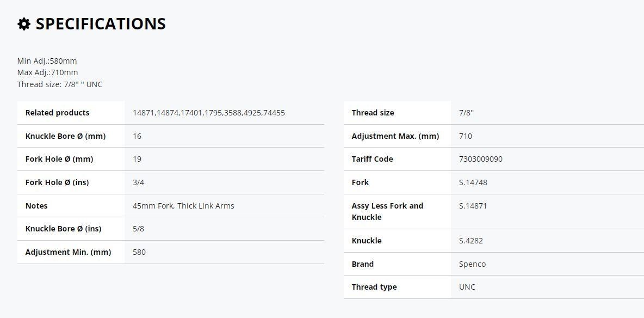
Task: Click the Knuckle Bore Ø (mm) label
Action: coord(65,136)
